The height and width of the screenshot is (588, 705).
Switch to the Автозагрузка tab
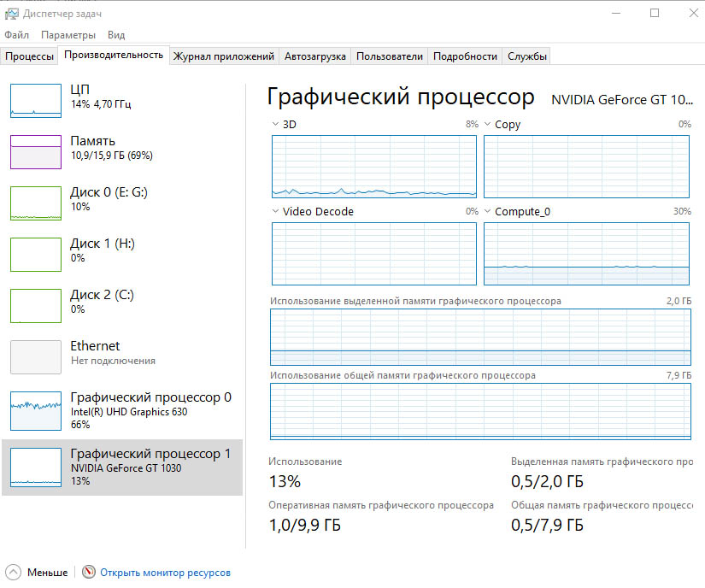click(x=315, y=56)
